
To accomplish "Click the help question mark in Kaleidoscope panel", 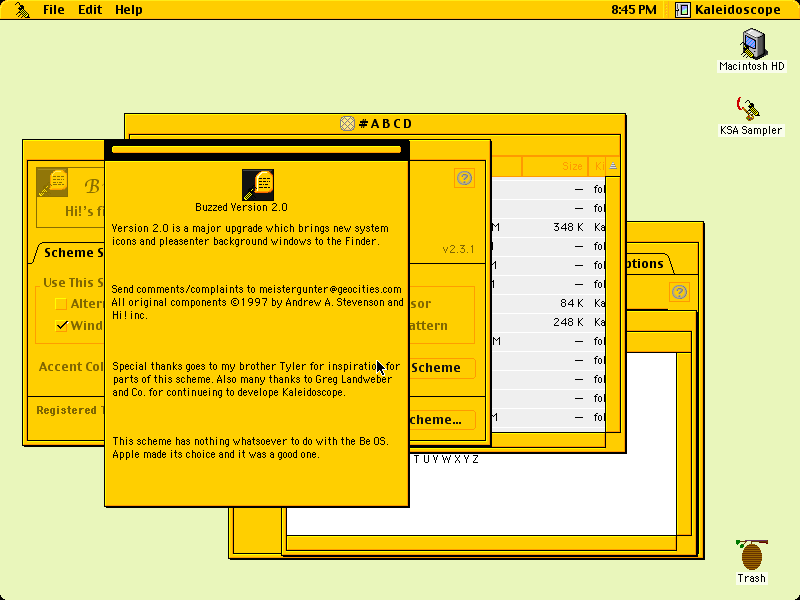I will tap(464, 178).
